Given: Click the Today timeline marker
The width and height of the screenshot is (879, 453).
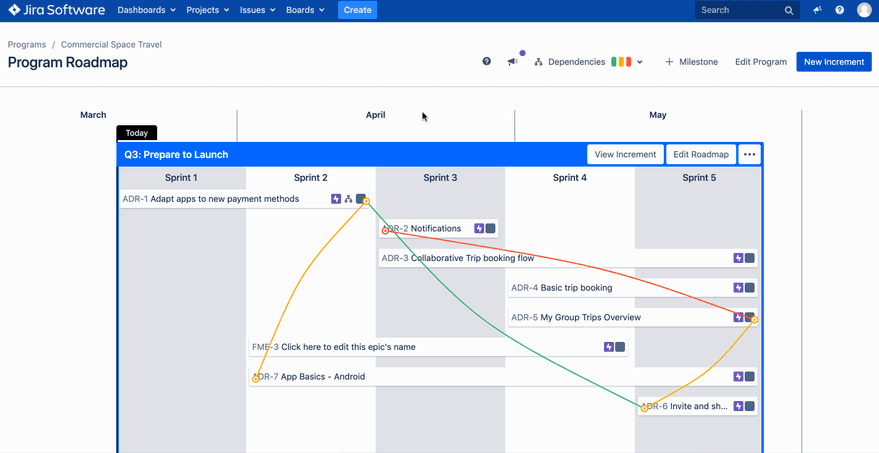Looking at the screenshot, I should click(137, 133).
